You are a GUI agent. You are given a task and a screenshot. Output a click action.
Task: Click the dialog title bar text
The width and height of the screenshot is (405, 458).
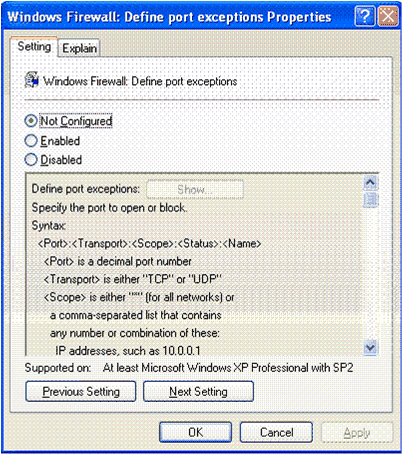169,17
